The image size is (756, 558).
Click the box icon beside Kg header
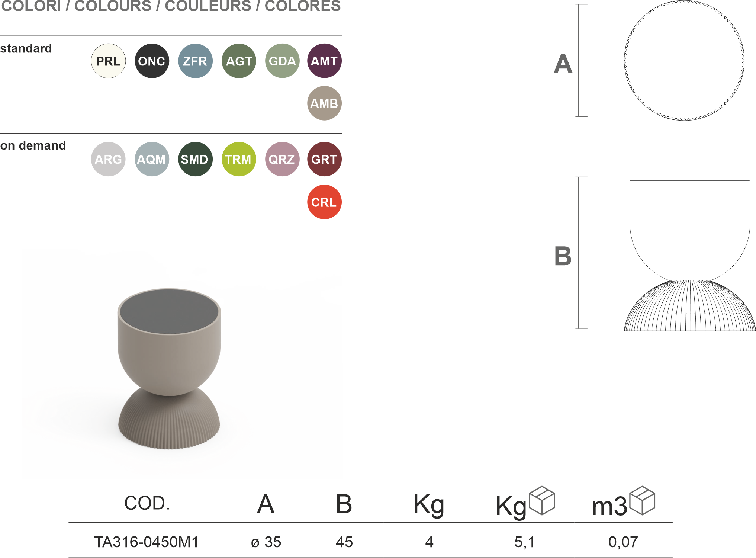click(x=542, y=500)
